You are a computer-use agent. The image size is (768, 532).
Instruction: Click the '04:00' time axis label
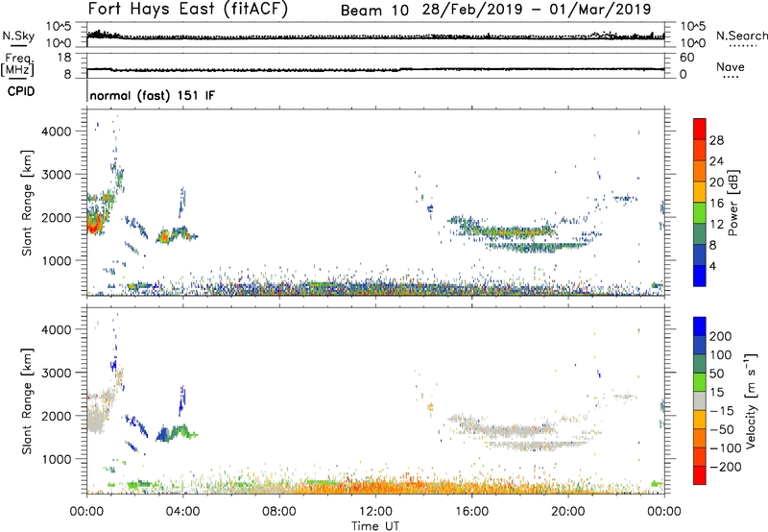click(x=182, y=512)
